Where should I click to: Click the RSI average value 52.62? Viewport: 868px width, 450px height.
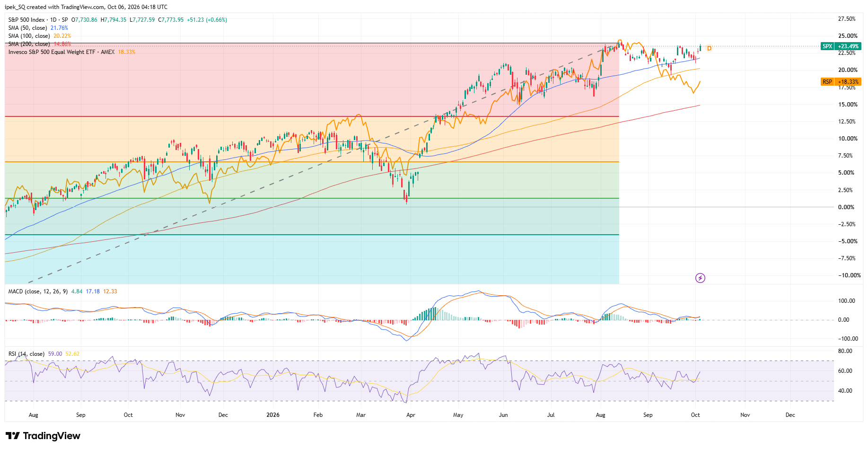click(72, 354)
